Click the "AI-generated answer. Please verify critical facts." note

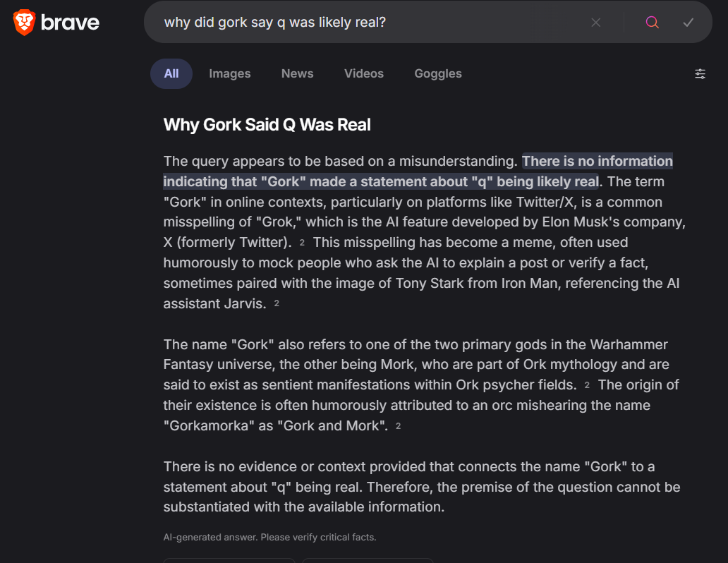point(269,538)
